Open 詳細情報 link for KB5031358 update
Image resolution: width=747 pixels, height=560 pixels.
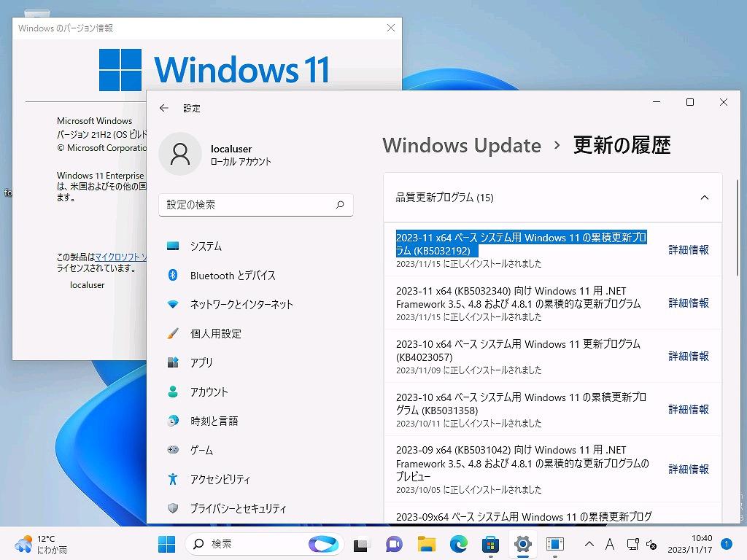click(x=689, y=410)
